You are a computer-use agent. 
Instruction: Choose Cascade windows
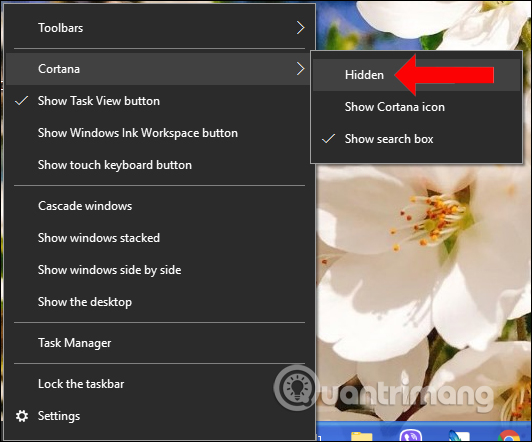click(x=159, y=206)
